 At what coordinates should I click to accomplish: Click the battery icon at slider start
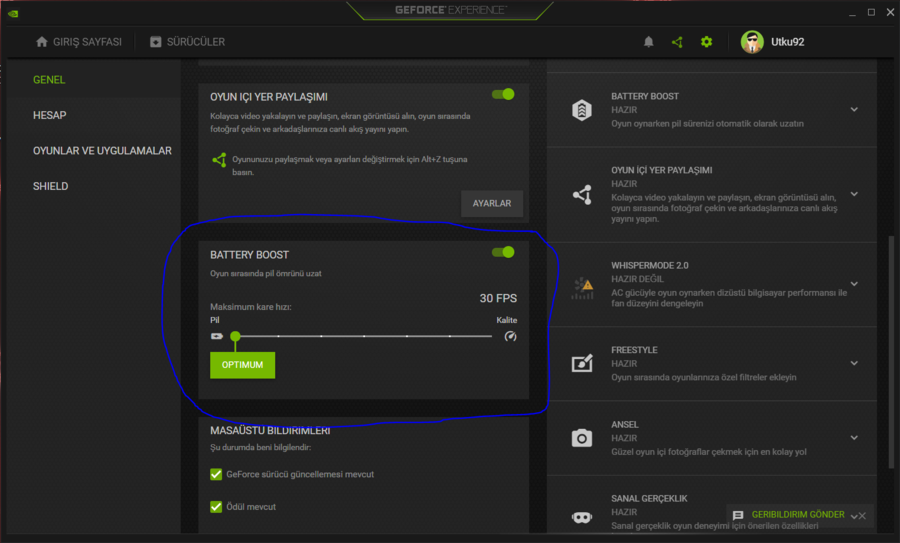tap(216, 336)
